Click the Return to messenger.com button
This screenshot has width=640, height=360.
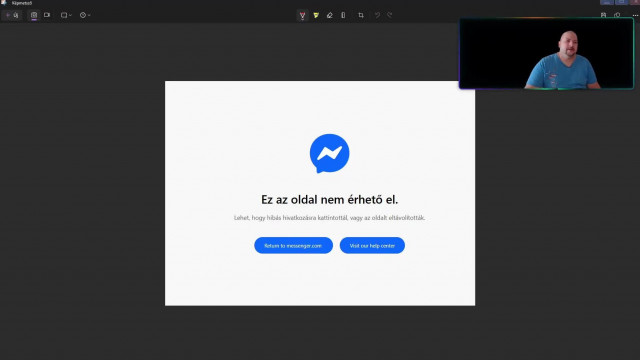[x=293, y=245]
